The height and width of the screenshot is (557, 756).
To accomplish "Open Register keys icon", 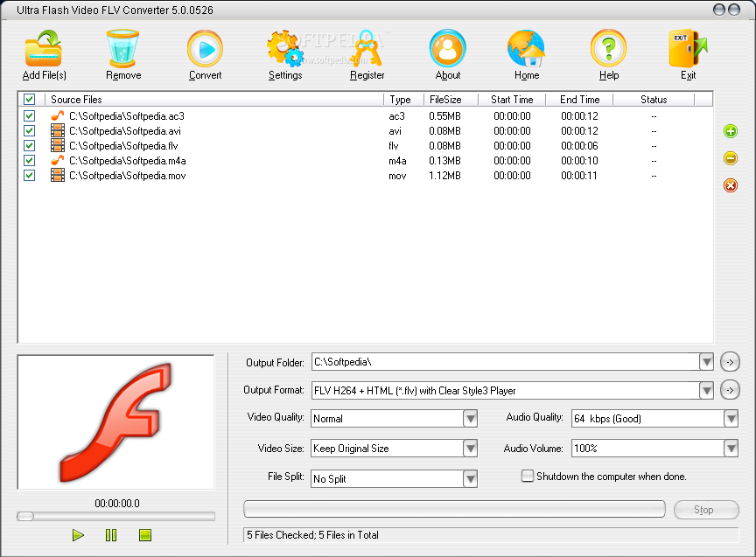I will point(367,48).
